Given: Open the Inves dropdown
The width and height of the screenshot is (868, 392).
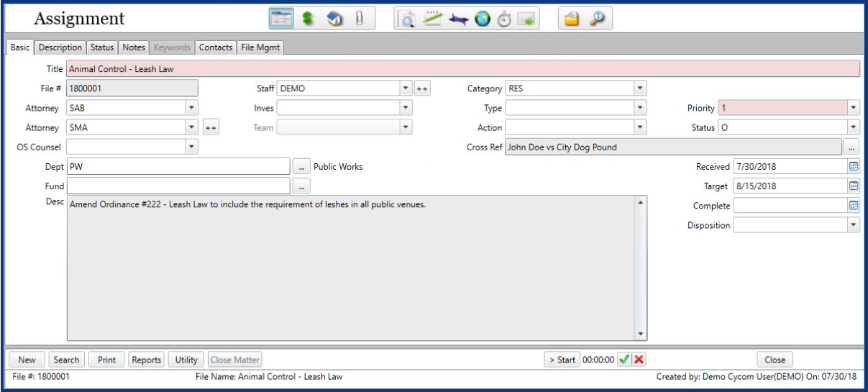Looking at the screenshot, I should click(x=406, y=108).
